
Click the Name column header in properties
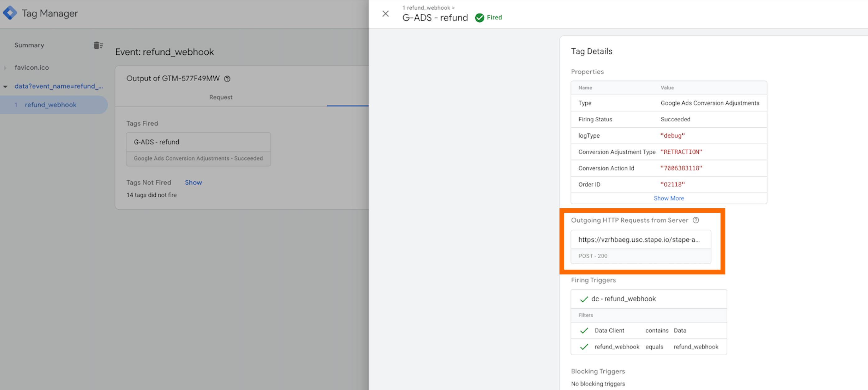click(x=585, y=88)
